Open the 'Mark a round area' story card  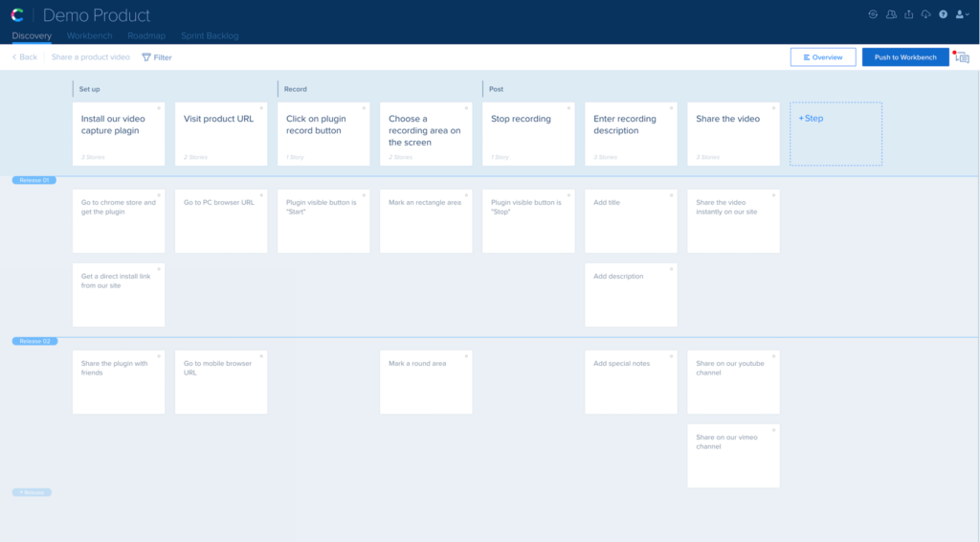(426, 382)
